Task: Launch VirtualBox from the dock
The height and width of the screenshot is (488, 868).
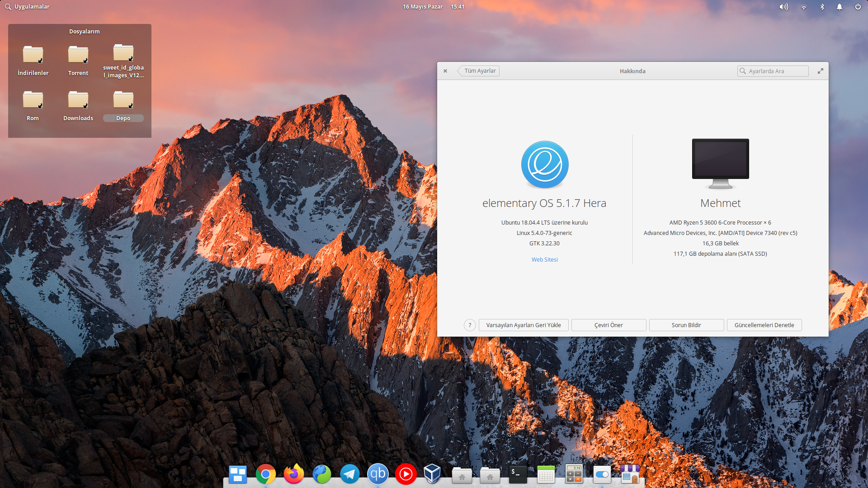Action: click(x=432, y=474)
